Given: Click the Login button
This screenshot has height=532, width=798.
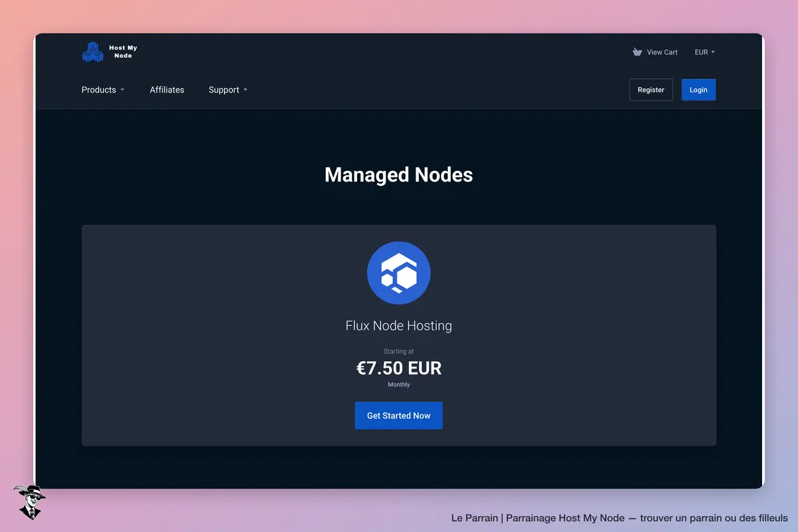Looking at the screenshot, I should click(x=698, y=90).
